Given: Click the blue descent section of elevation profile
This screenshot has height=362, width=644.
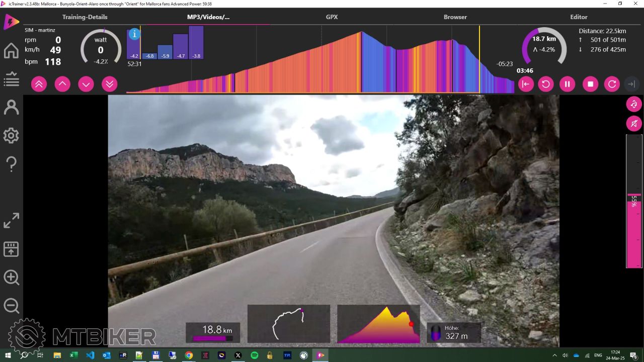Looking at the screenshot, I should (377, 65).
